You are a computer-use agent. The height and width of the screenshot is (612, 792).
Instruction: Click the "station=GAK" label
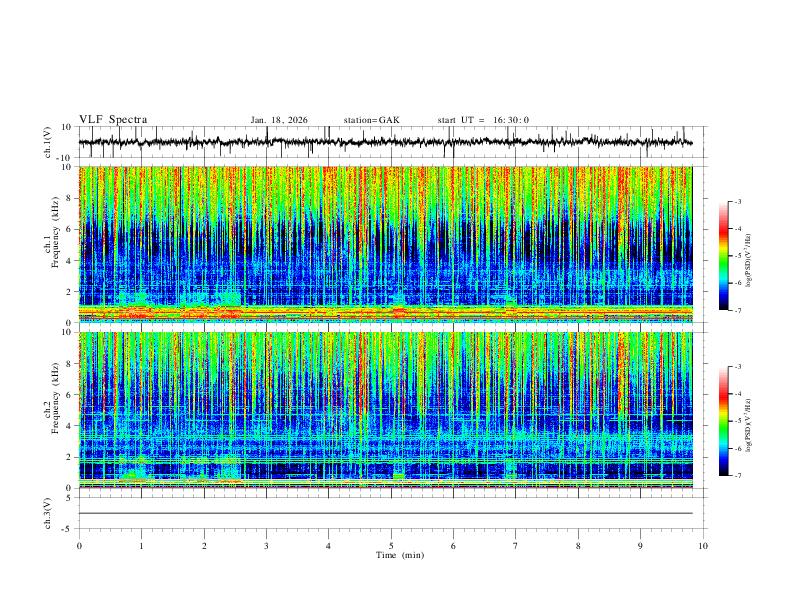371,120
